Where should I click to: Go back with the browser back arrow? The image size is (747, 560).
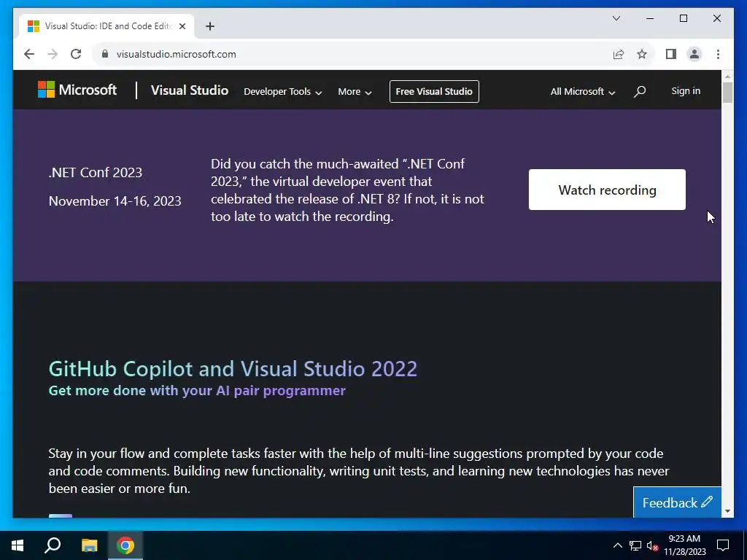29,54
